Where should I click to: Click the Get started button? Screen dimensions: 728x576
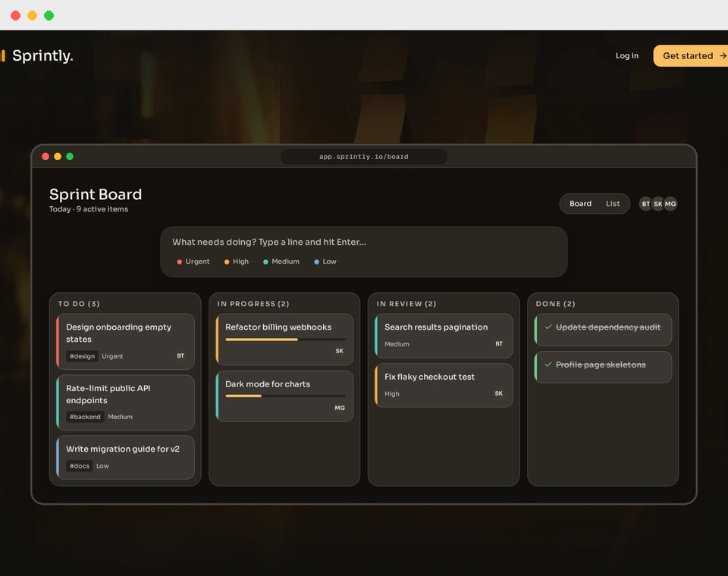click(691, 55)
